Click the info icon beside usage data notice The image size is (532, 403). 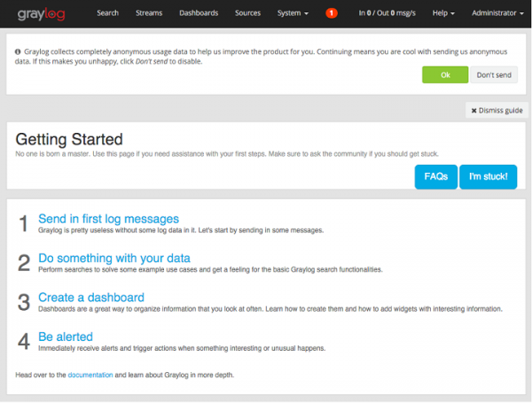pos(18,52)
